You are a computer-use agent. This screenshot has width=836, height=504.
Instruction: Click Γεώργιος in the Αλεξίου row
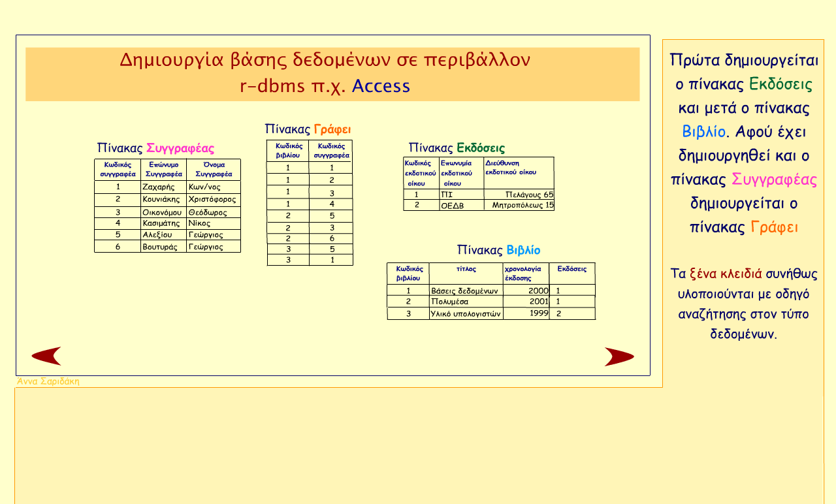click(205, 234)
